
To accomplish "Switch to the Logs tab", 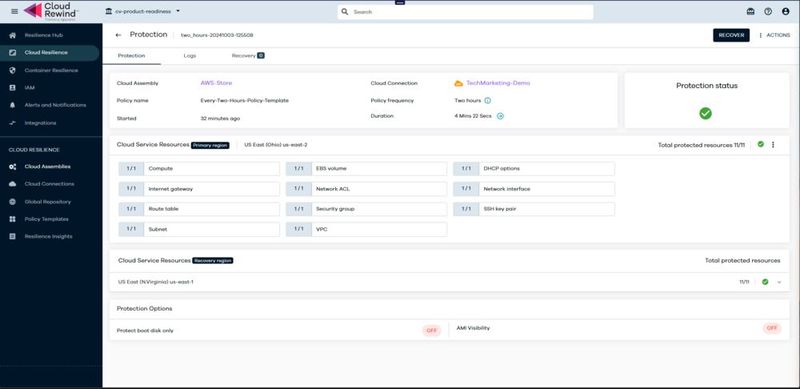I will 190,56.
